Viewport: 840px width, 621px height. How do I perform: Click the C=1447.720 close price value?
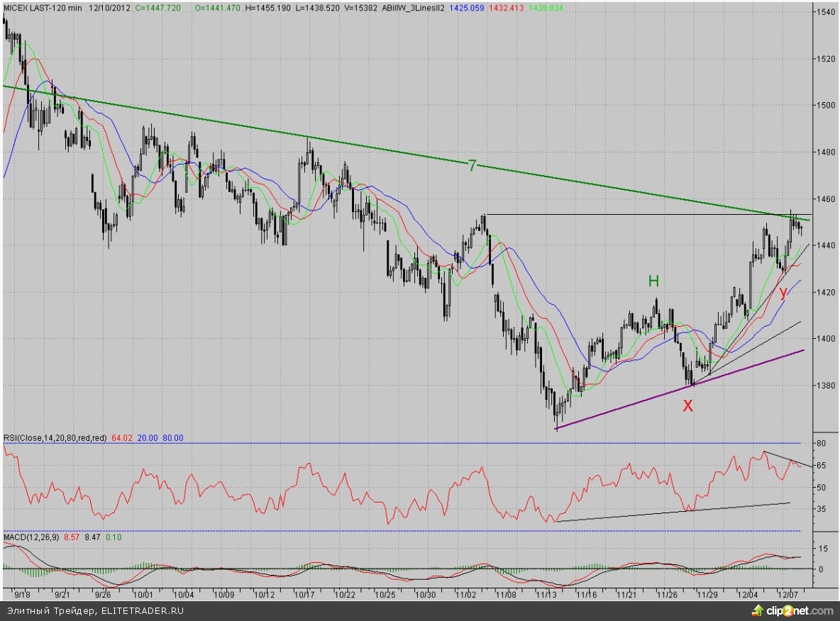tap(155, 6)
